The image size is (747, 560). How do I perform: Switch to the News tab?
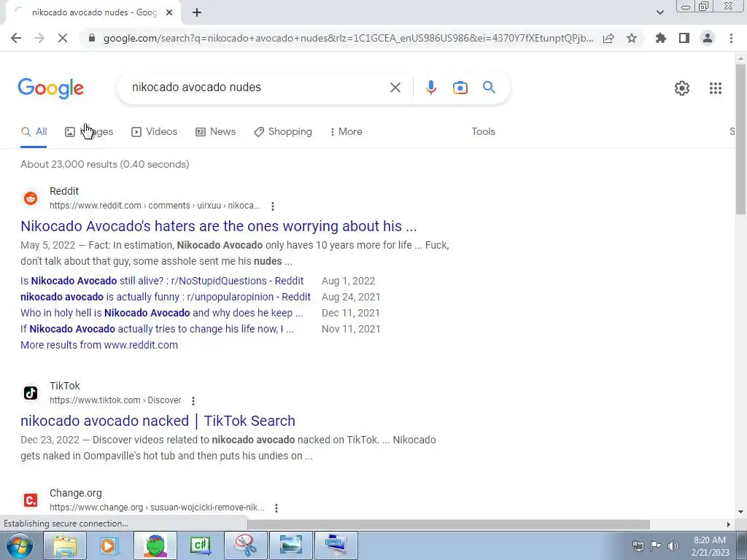[215, 132]
